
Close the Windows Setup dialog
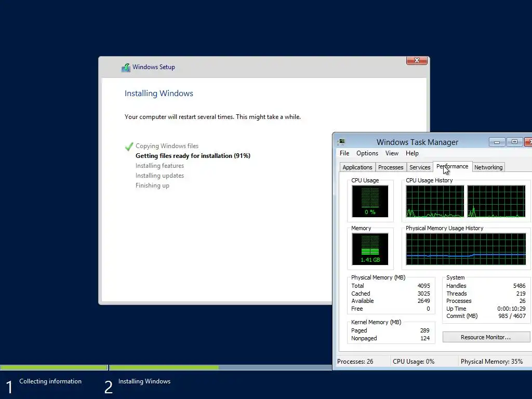click(417, 60)
